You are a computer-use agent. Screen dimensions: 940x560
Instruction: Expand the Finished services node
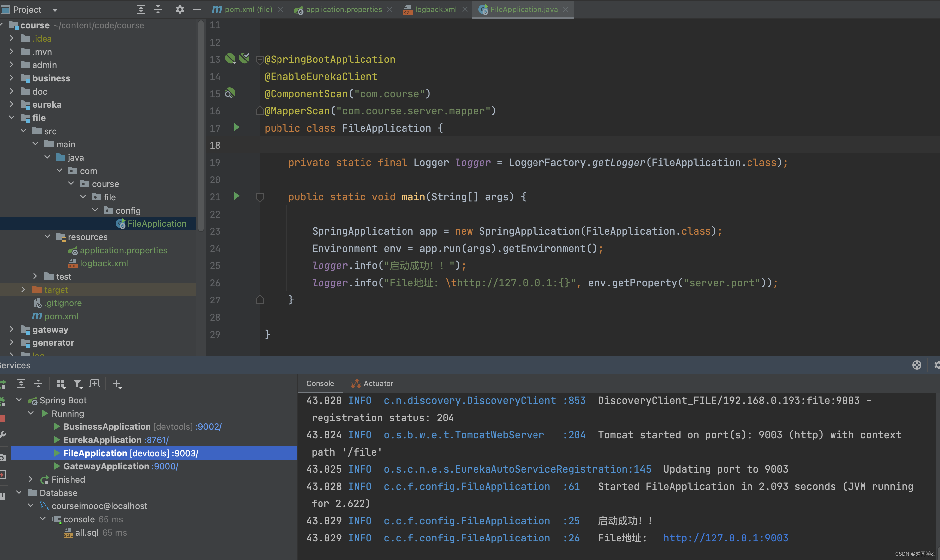tap(31, 479)
